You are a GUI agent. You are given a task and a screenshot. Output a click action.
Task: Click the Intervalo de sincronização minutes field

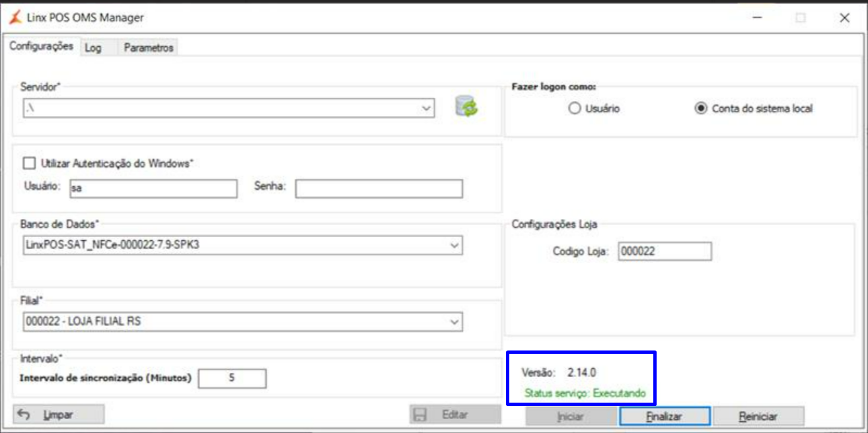coord(232,378)
